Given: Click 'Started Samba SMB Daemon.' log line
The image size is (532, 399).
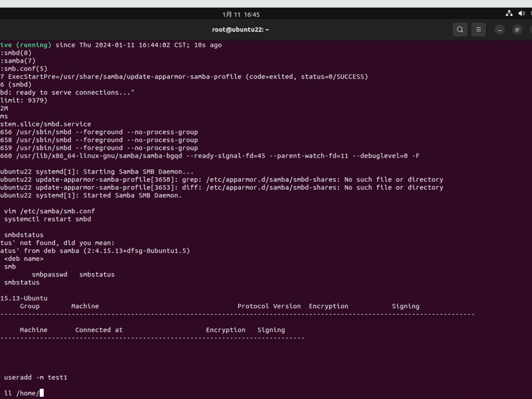Looking at the screenshot, I should [133, 195].
